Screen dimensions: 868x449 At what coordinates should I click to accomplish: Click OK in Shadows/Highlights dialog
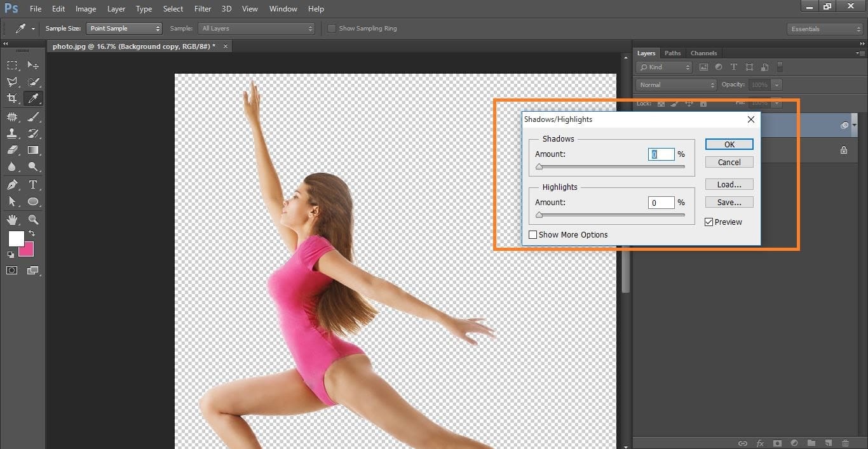point(729,145)
